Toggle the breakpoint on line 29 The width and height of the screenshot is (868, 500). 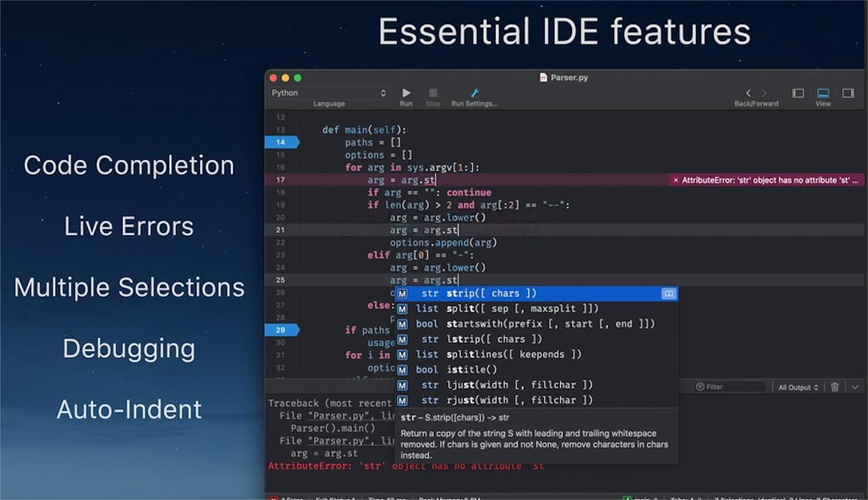click(x=282, y=330)
